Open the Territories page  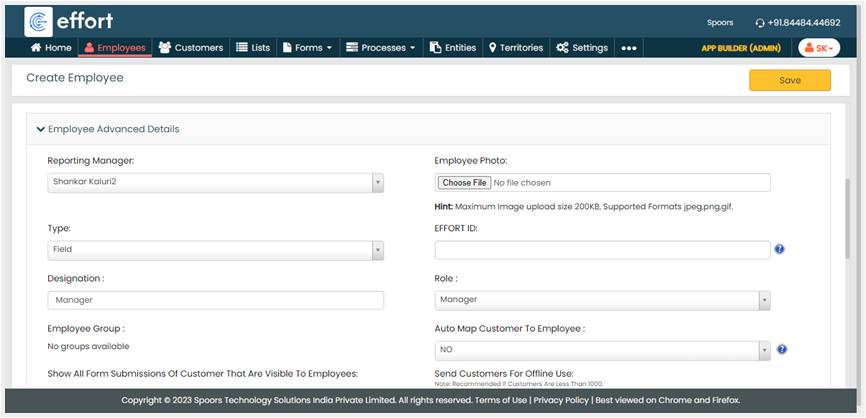(x=515, y=47)
